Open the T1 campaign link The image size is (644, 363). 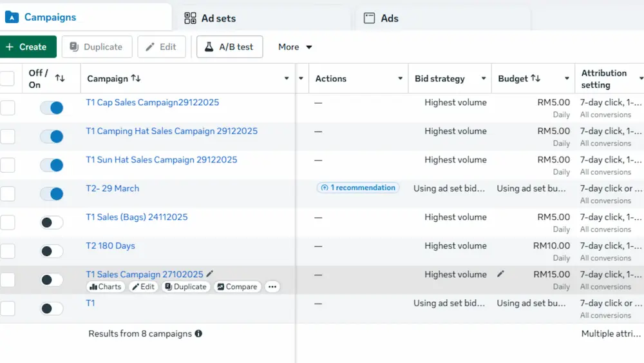tap(90, 303)
